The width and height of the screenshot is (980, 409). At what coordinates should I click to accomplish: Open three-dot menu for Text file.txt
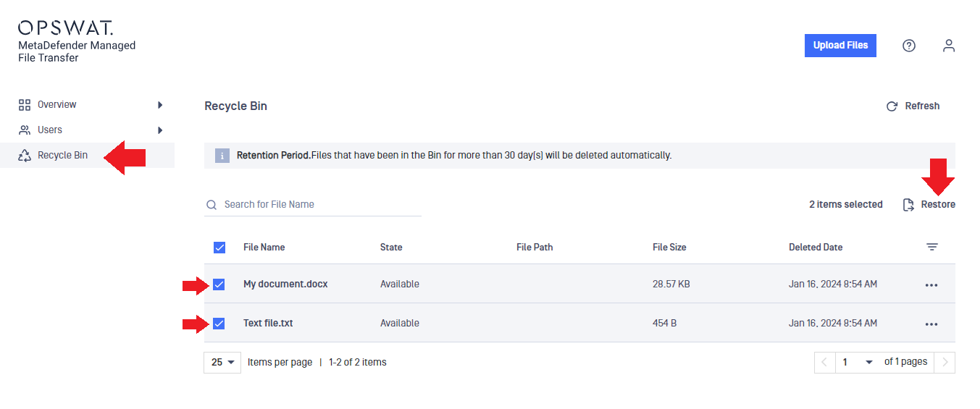931,324
